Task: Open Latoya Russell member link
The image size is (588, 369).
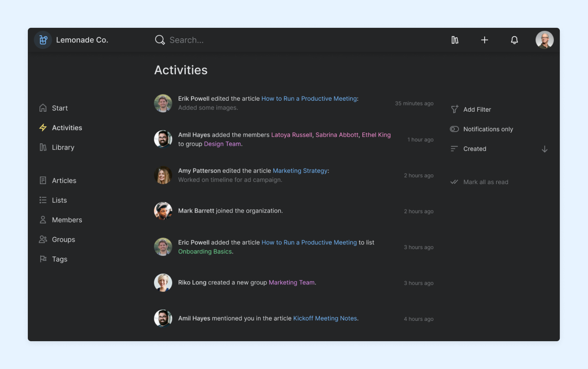Action: click(292, 135)
